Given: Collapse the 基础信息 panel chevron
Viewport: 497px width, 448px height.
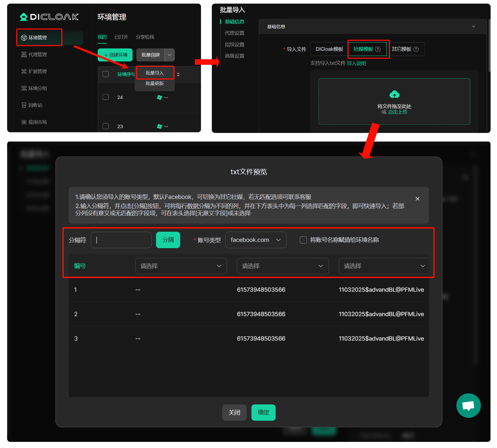Looking at the screenshot, I should (473, 26).
